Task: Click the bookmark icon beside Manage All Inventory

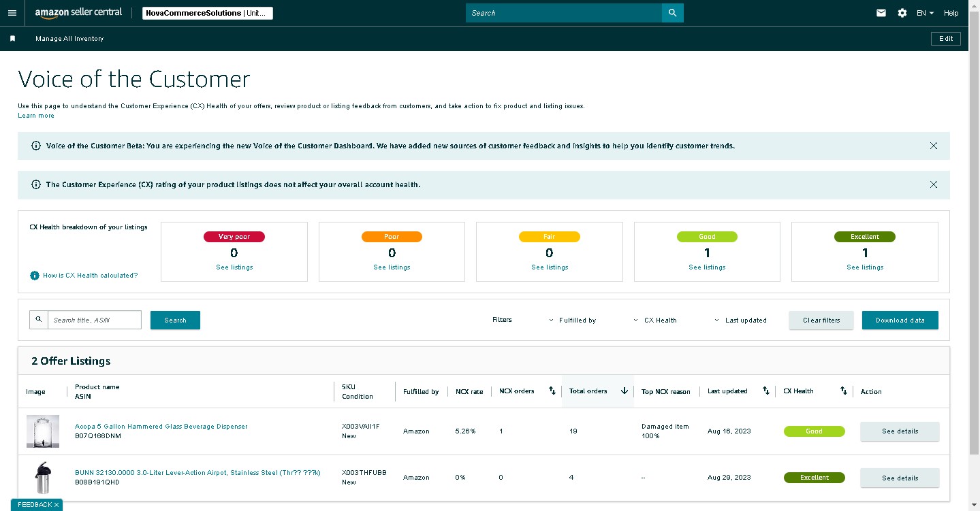Action: [x=12, y=39]
